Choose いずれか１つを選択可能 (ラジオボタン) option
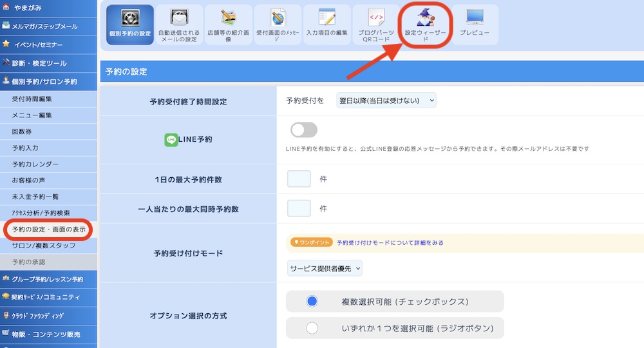 coord(312,328)
